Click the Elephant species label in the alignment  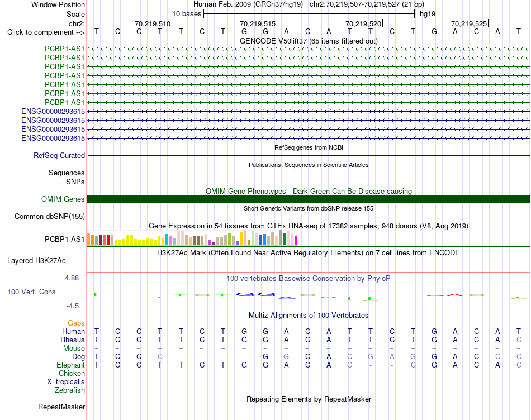click(71, 365)
